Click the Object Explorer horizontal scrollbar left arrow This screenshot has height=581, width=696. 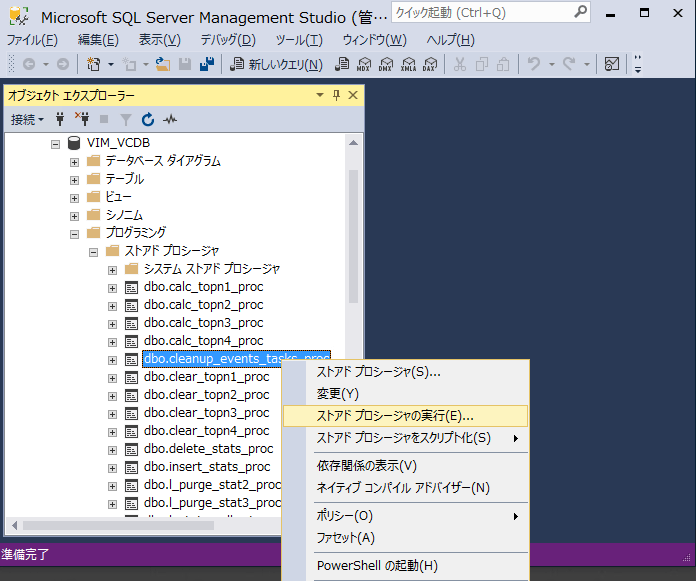pyautogui.click(x=15, y=526)
